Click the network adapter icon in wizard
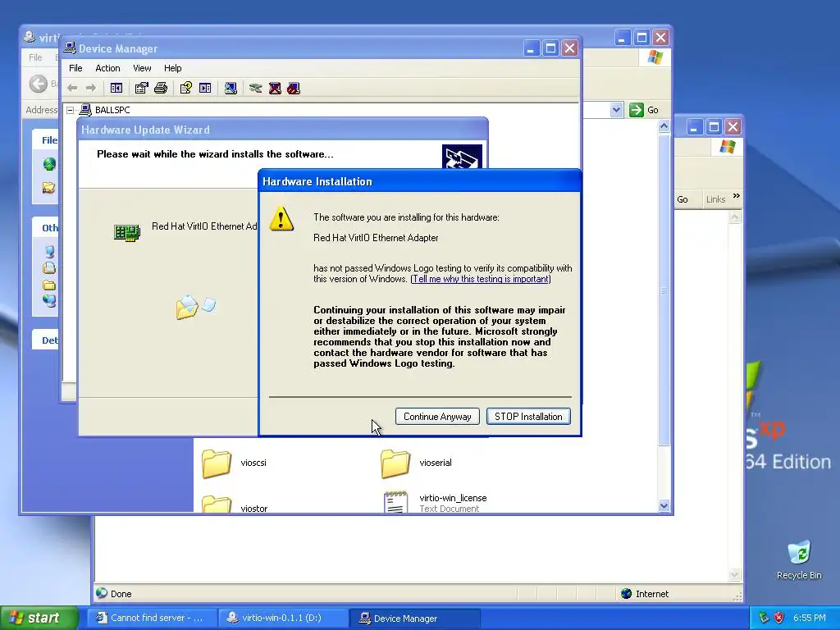This screenshot has width=840, height=630. coord(127,232)
